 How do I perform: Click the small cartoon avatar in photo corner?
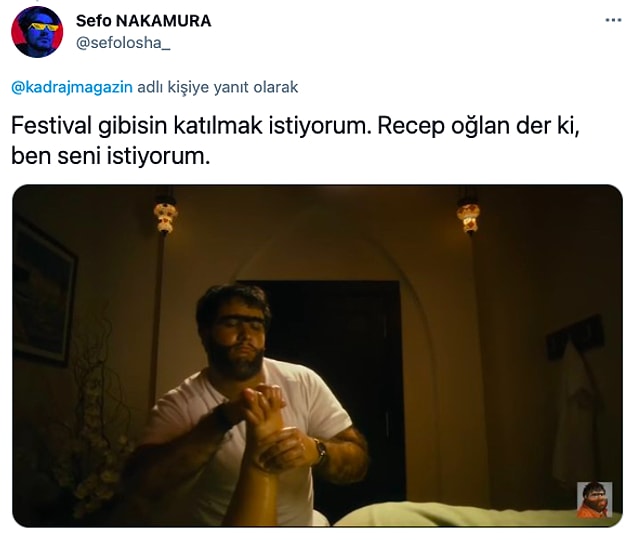pyautogui.click(x=594, y=499)
